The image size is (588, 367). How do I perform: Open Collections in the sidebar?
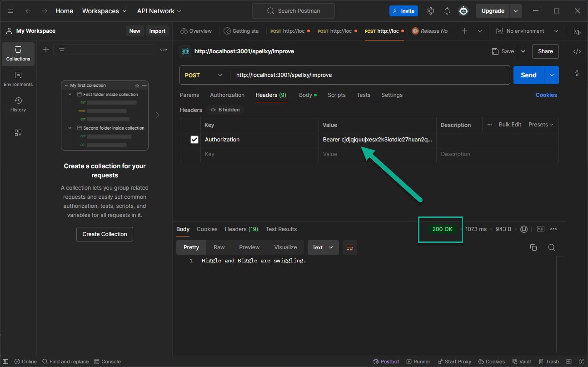pyautogui.click(x=18, y=54)
